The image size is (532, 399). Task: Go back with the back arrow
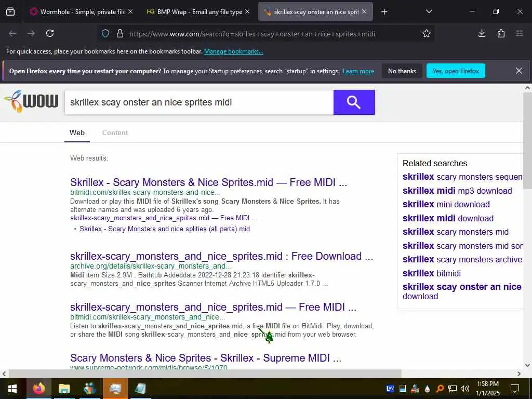(x=12, y=33)
